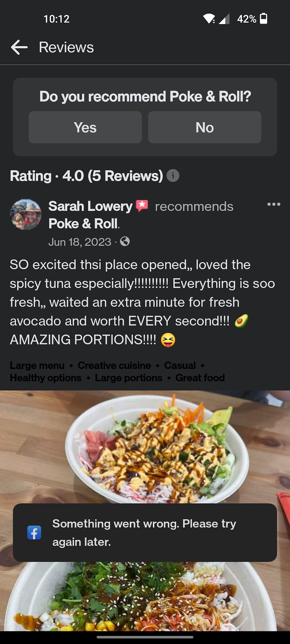
Task: Select Yes to recommend Poke & Roll
Action: pyautogui.click(x=85, y=127)
